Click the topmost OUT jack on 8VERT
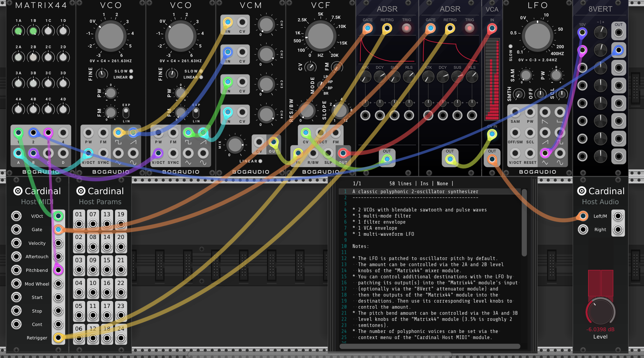This screenshot has height=358, width=644. click(x=618, y=32)
